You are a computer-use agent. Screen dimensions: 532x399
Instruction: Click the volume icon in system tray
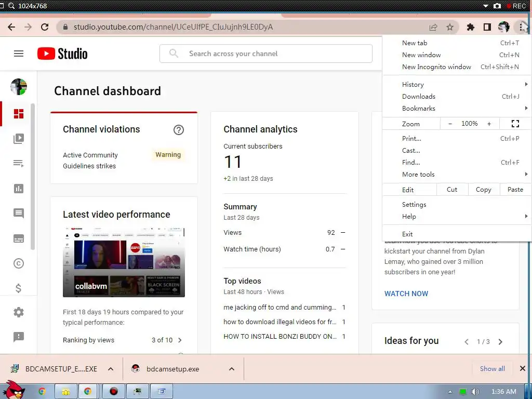point(475,392)
